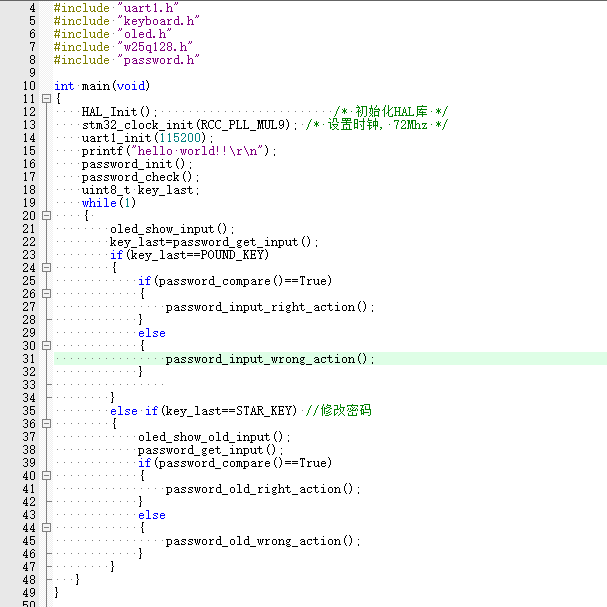Click on "keyboard.h" include text

coord(158,21)
